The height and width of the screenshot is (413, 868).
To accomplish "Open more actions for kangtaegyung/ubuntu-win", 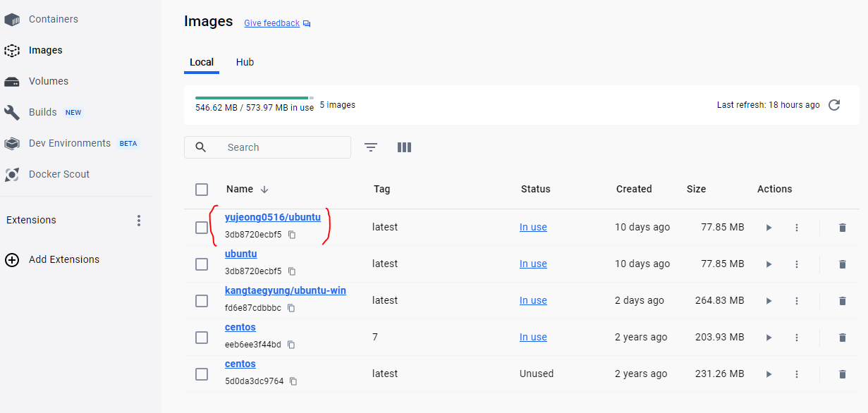I will 797,301.
